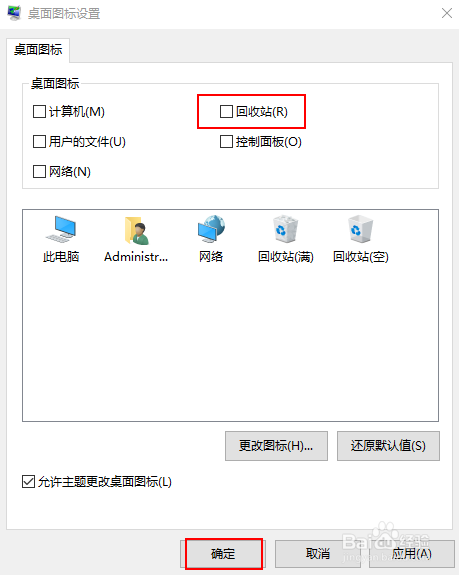459x575 pixels.
Task: Select the 此电脑 computer icon
Action: (61, 229)
